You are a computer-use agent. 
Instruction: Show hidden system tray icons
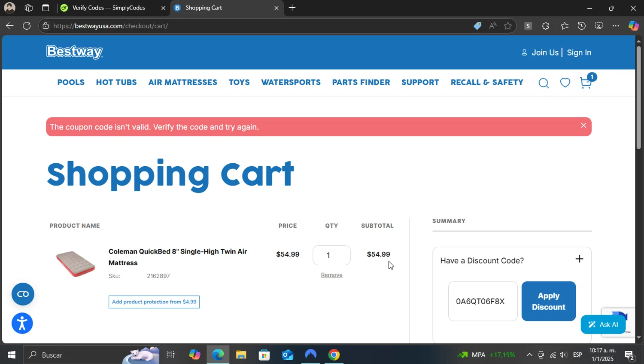pyautogui.click(x=529, y=355)
